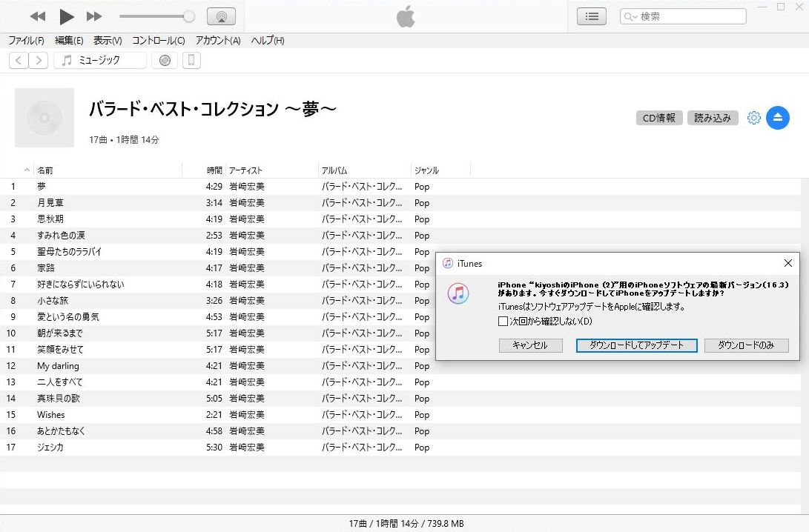Click the 読み込み import button
809x532 pixels.
click(x=713, y=118)
